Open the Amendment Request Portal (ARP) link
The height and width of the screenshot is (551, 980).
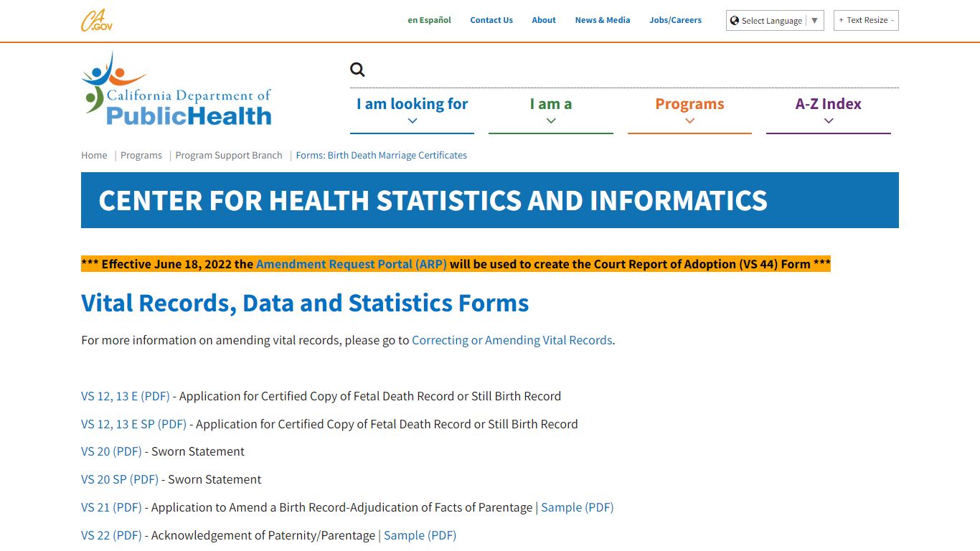352,264
